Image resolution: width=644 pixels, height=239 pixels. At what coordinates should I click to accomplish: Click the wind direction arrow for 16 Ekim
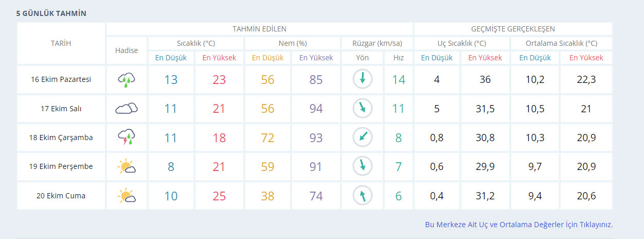coord(362,79)
